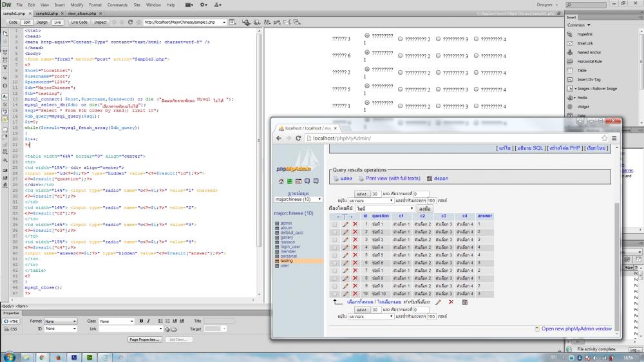Click the phpMyAdmin home icon in sidebar
The width and height of the screenshot is (644, 362).
click(x=281, y=181)
